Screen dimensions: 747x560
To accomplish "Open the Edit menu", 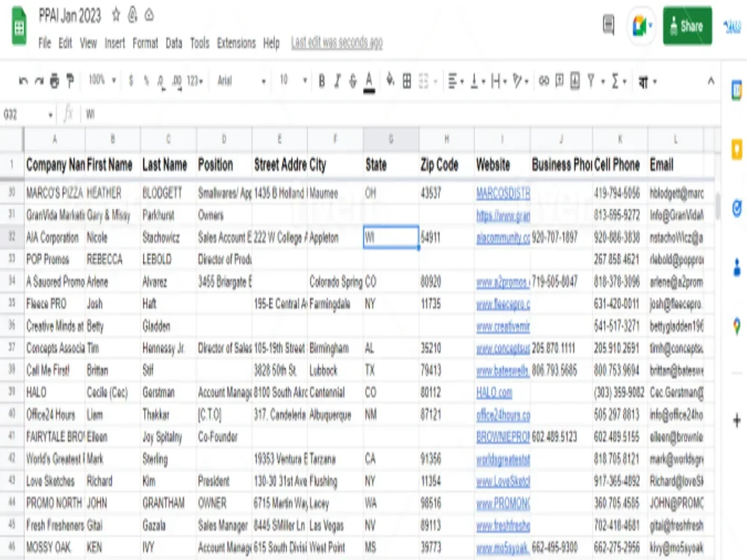I will point(65,43).
